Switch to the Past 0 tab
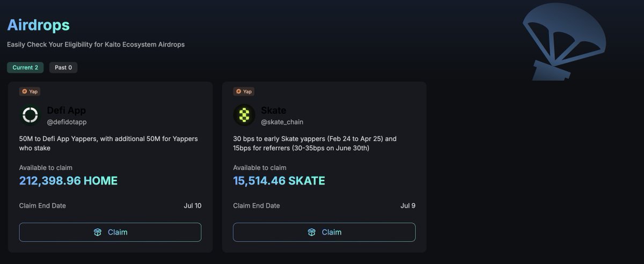The width and height of the screenshot is (644, 264). click(x=63, y=68)
